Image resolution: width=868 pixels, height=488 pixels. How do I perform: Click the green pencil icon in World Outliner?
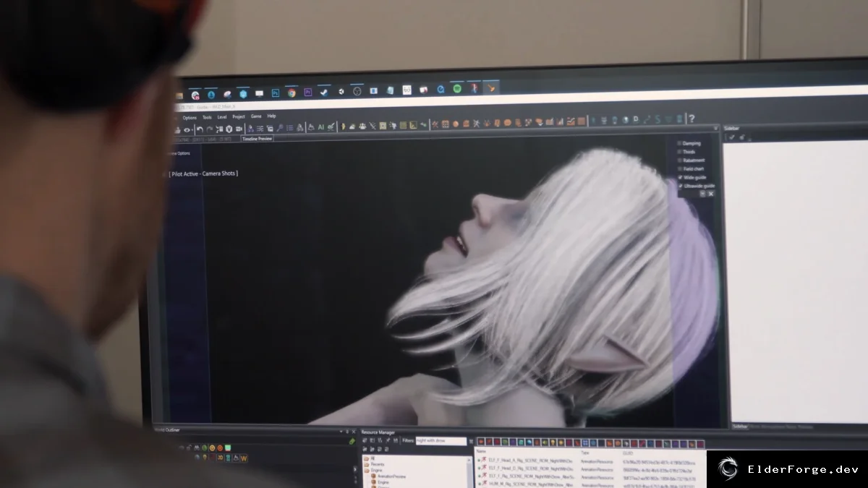tap(352, 441)
